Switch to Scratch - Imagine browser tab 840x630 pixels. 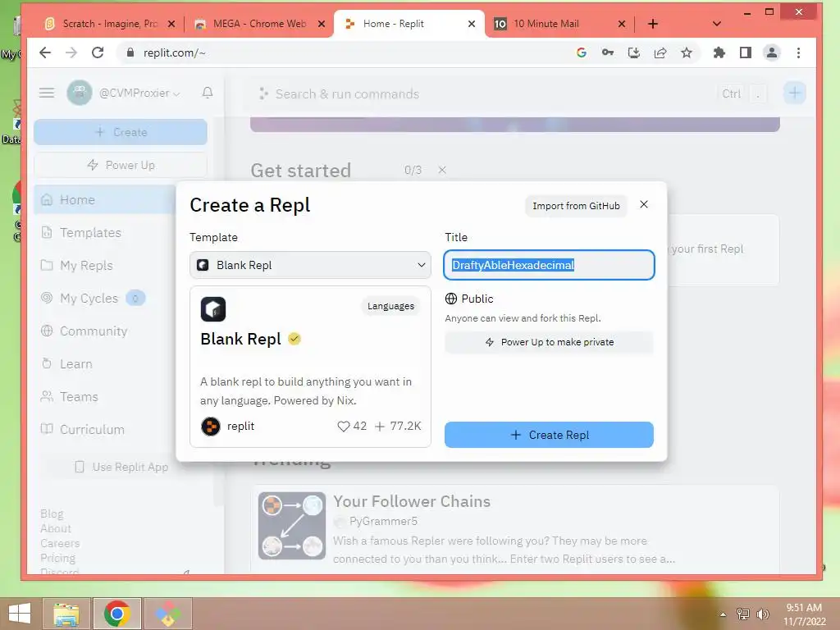pyautogui.click(x=110, y=24)
